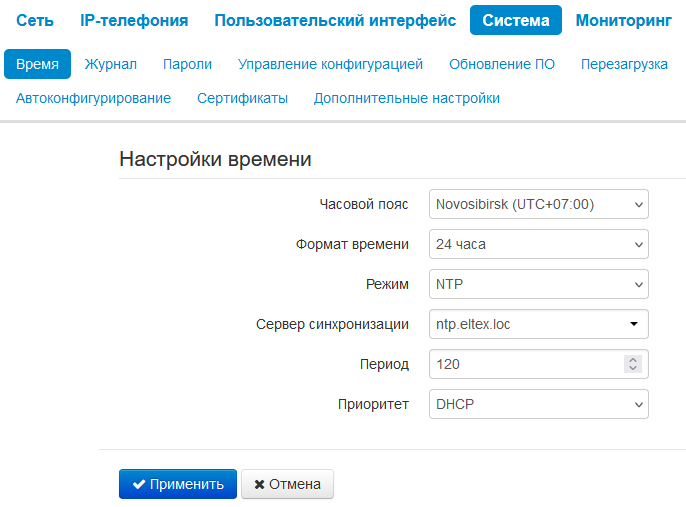Screen dimensions: 686x507
Task: Click the Сервер синхронизации dropdown arrow
Action: click(633, 324)
